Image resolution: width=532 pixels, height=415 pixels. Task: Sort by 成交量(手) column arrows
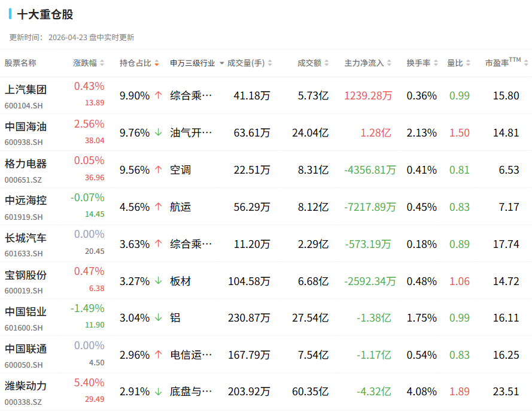pyautogui.click(x=270, y=63)
